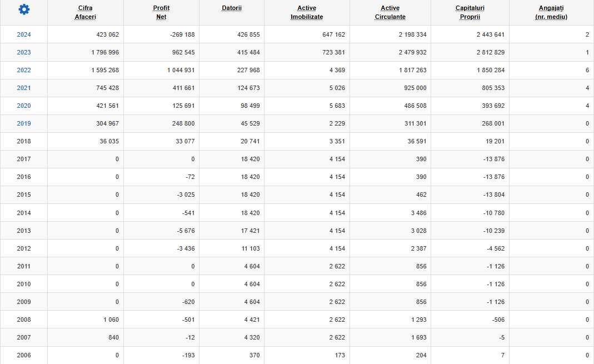This screenshot has width=594, height=364.
Task: Open the 2023 year link
Action: click(24, 52)
